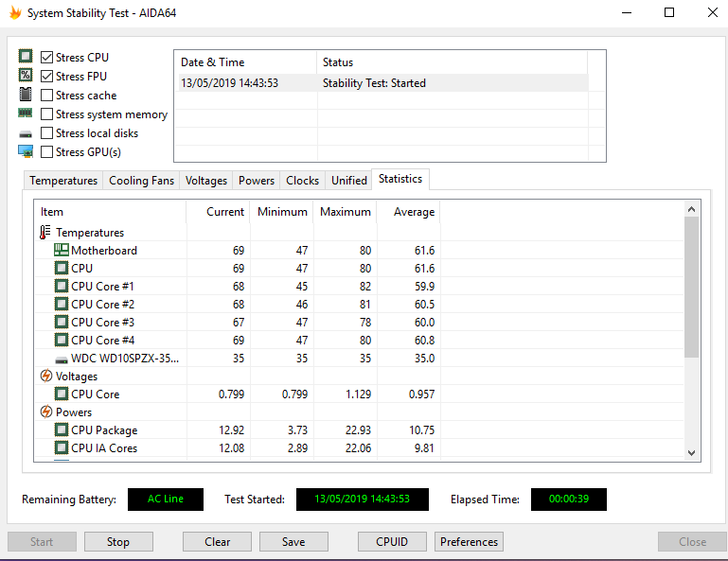Click the Average column header
This screenshot has width=728, height=561.
pyautogui.click(x=409, y=212)
